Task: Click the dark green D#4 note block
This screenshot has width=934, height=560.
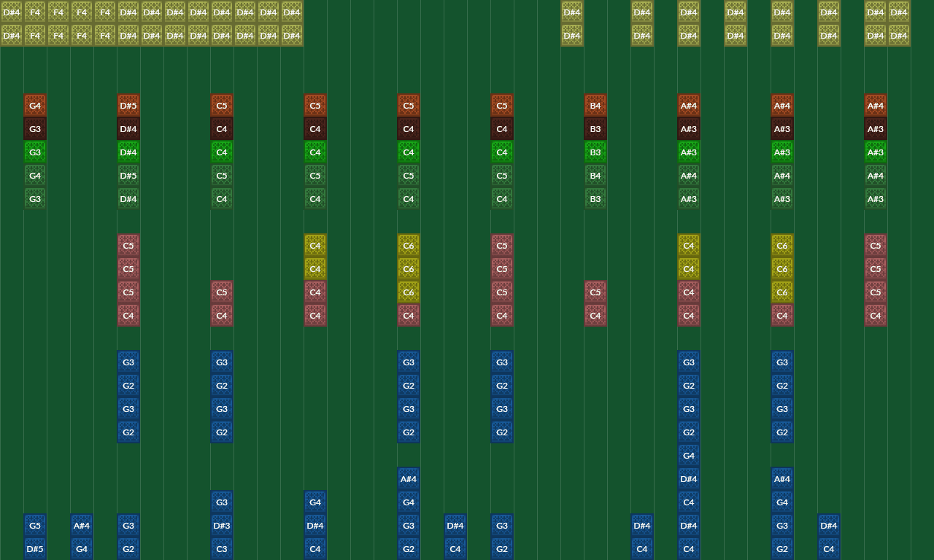Action: (x=128, y=199)
